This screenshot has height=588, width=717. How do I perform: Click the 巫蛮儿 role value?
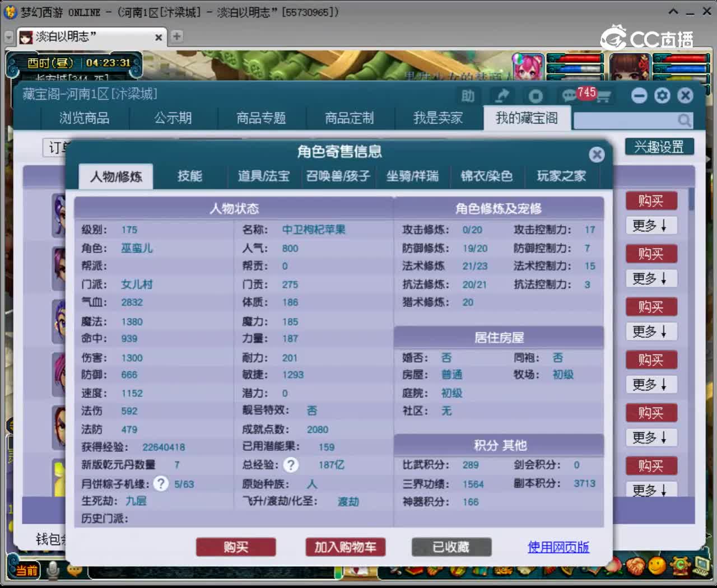(137, 248)
